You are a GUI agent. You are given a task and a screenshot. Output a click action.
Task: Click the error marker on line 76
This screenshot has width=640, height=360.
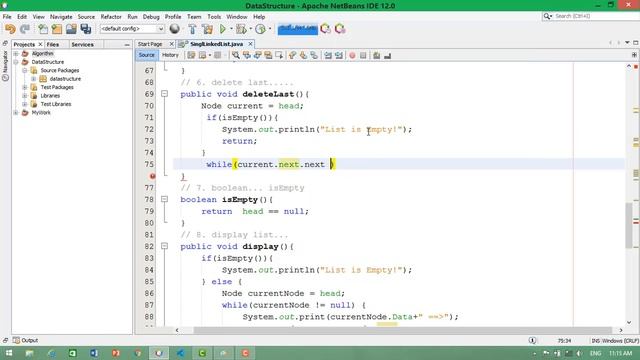tap(152, 176)
